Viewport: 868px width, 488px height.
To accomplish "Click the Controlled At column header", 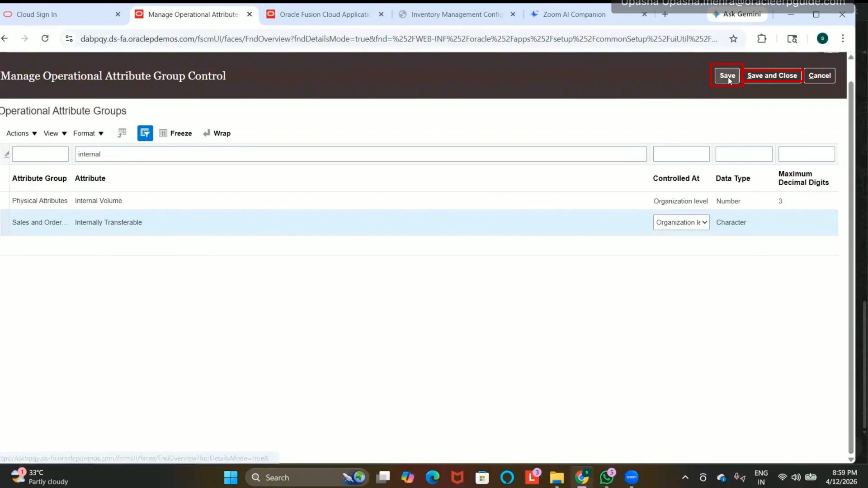I will (x=676, y=178).
